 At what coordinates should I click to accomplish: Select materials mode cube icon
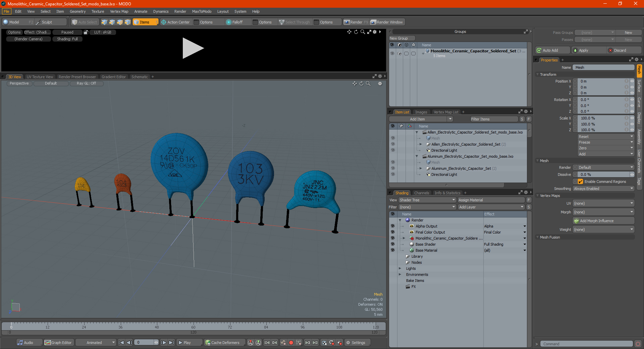pyautogui.click(x=127, y=22)
